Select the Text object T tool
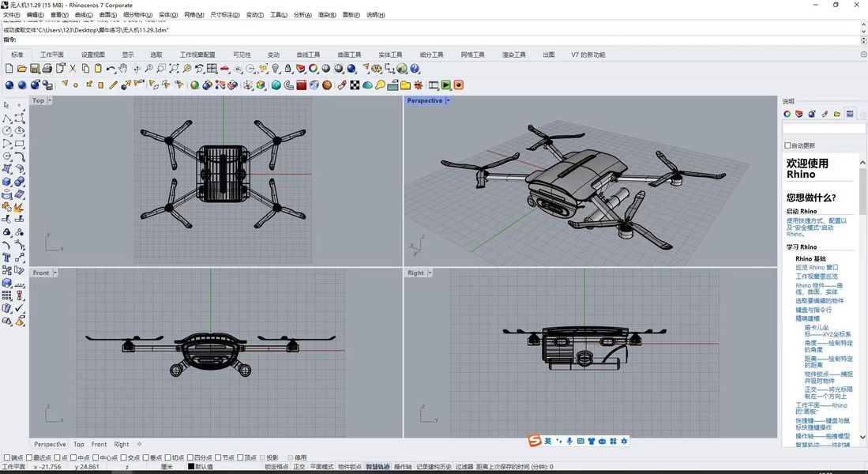The width and height of the screenshot is (868, 474). [6, 258]
